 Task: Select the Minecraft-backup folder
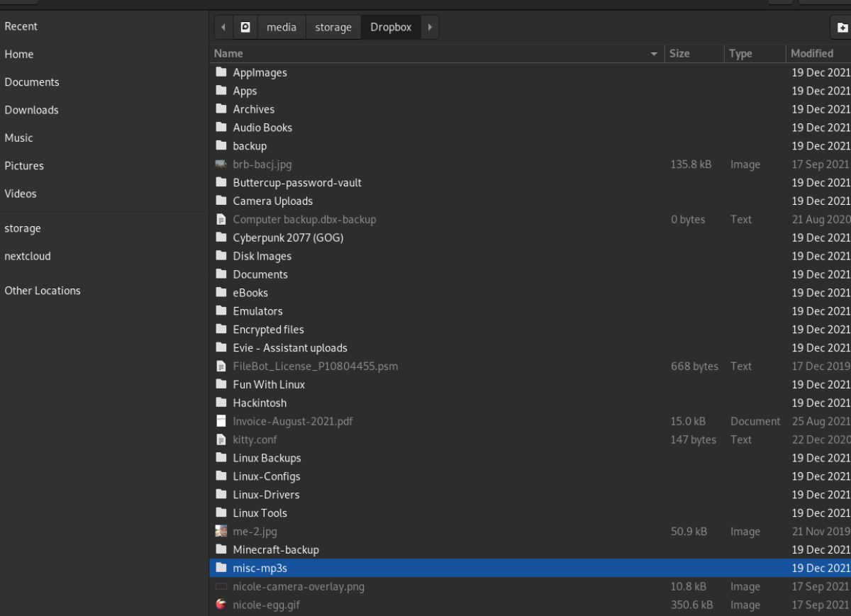(x=276, y=549)
